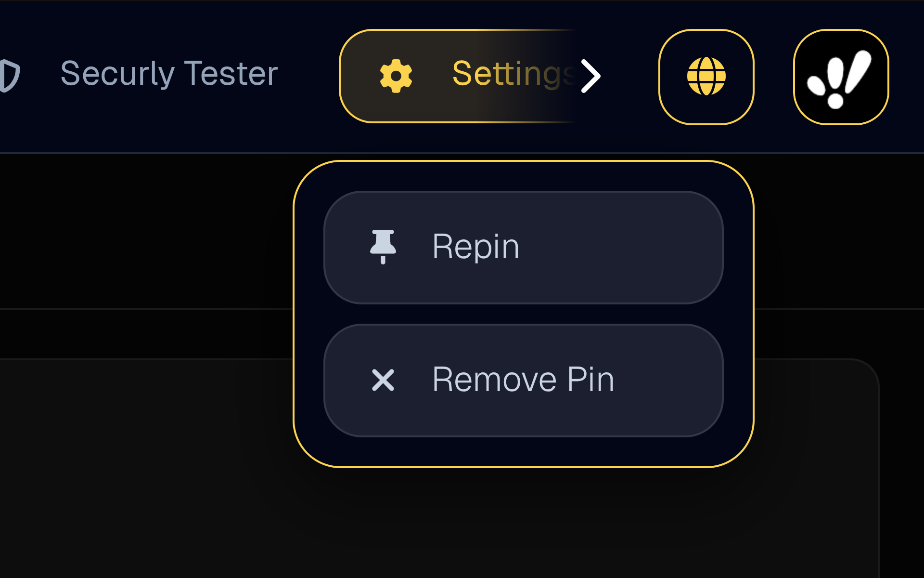Click the X icon beside Remove Pin
Viewport: 924px width, 578px height.
coord(383,380)
